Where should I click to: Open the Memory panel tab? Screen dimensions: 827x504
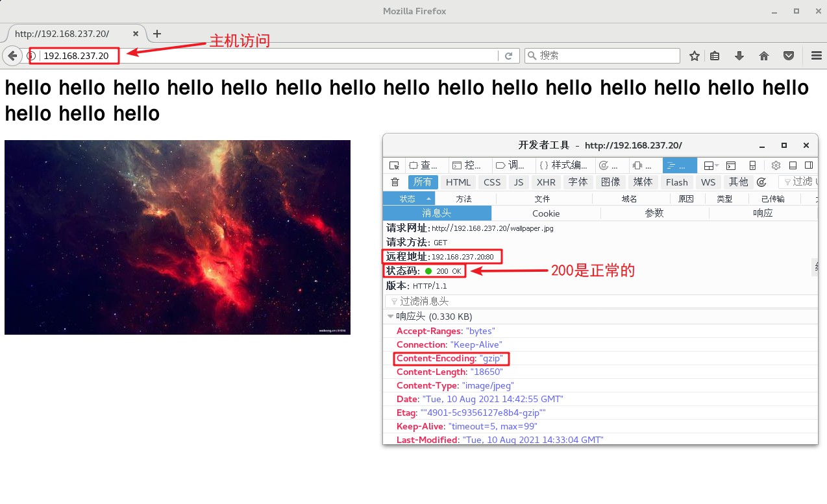[645, 165]
